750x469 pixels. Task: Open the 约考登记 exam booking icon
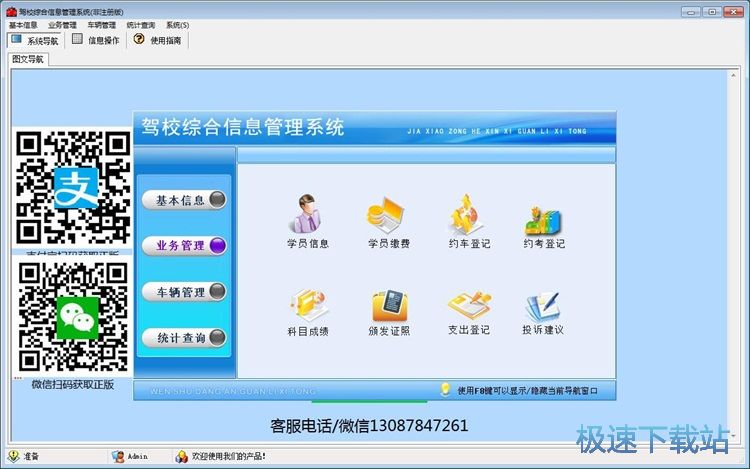pos(543,219)
